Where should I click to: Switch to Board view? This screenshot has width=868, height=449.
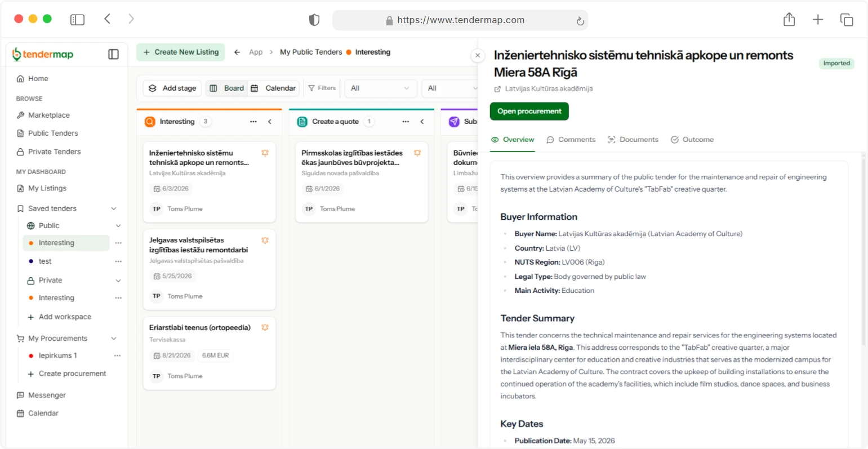(226, 88)
